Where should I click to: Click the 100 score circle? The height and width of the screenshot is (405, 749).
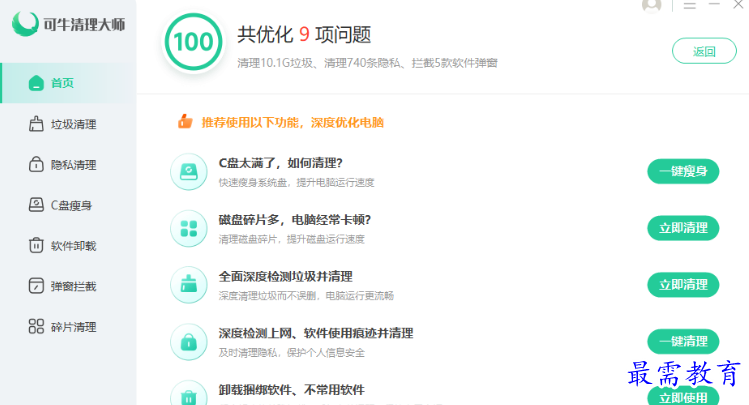coord(193,42)
